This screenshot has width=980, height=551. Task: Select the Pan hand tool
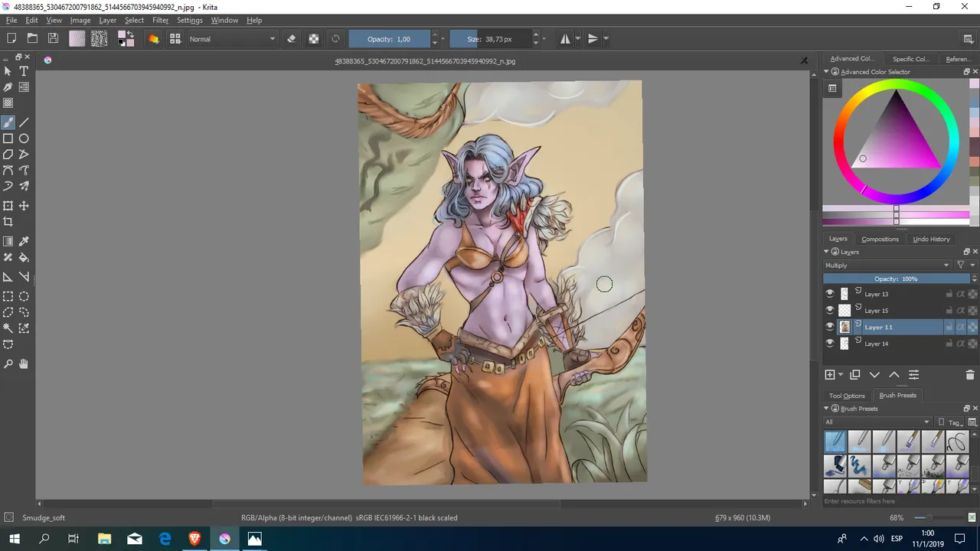point(24,364)
